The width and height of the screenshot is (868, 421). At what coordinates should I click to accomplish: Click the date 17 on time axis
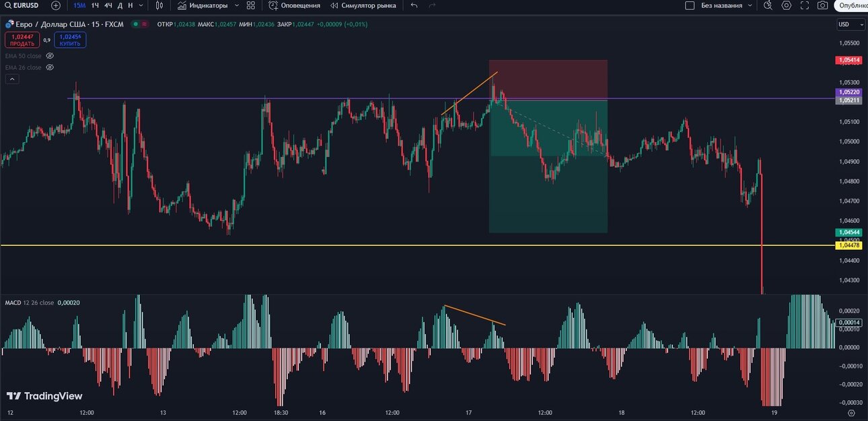[469, 413]
